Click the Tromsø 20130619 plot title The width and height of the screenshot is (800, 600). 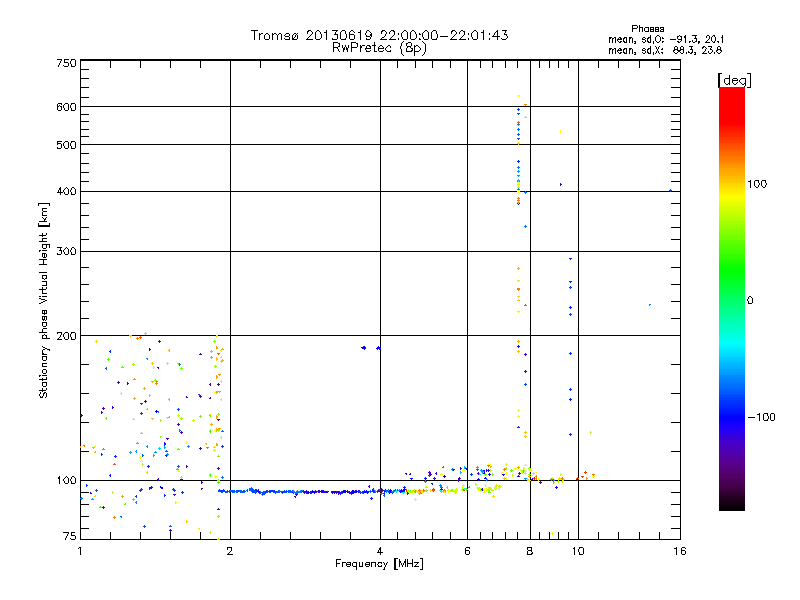[x=379, y=35]
